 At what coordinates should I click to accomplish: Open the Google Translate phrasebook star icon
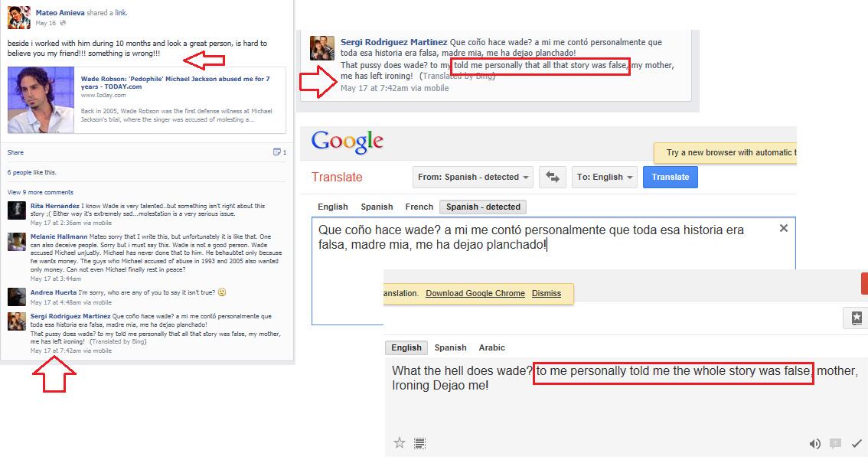point(856,318)
